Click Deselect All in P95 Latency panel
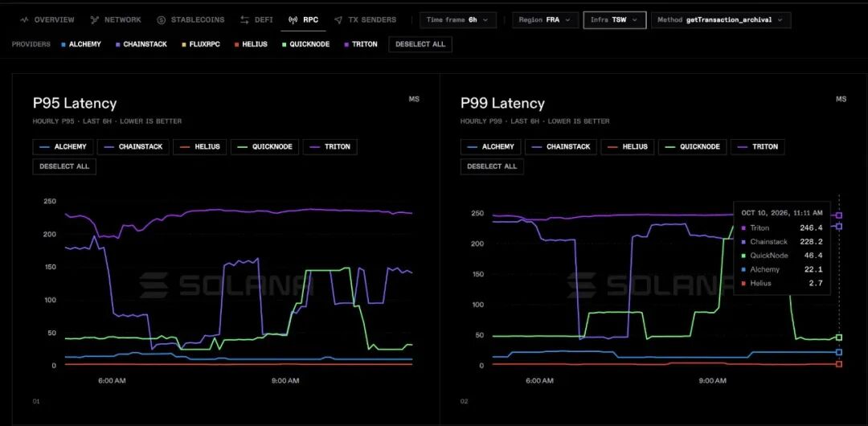Screen dimensions: 868x426 tap(64, 166)
